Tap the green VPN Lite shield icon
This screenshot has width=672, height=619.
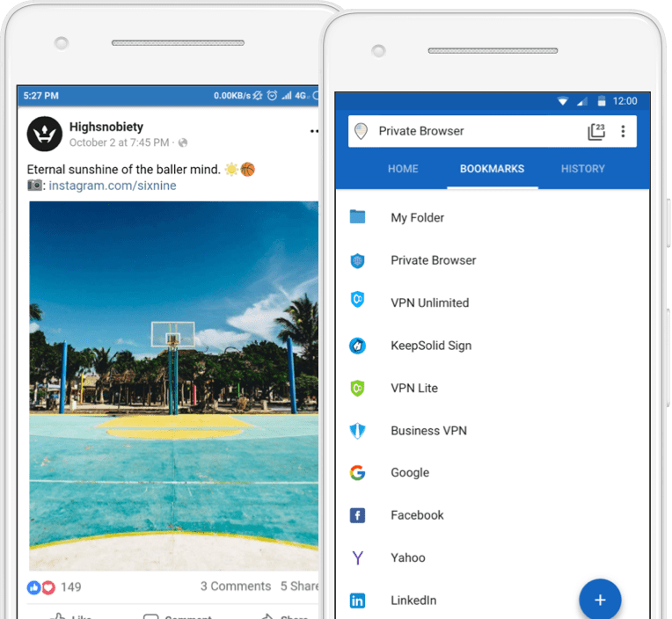click(x=357, y=388)
